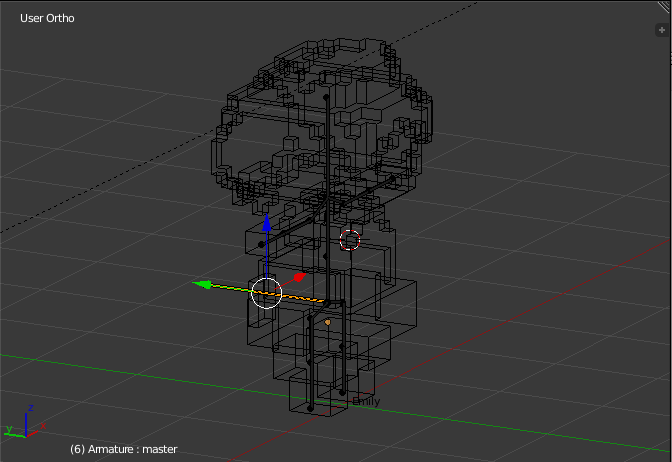Click the red X-axis manipulator handle

(299, 277)
